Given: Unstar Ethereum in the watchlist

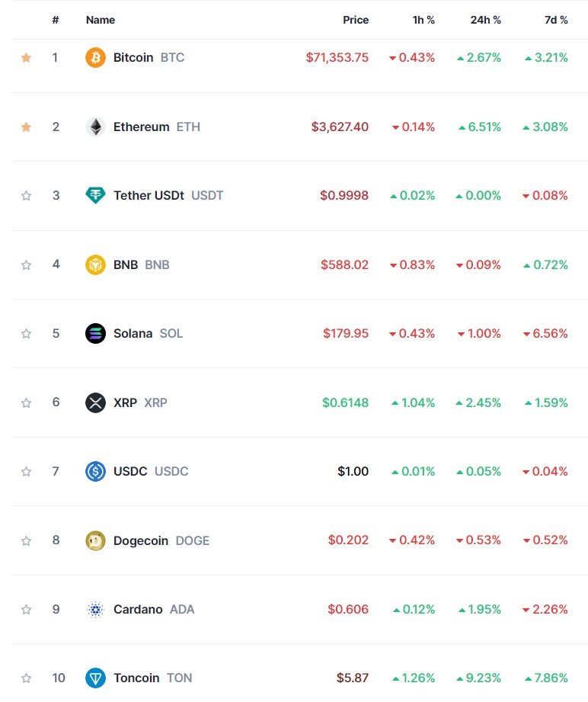Looking at the screenshot, I should click(x=26, y=127).
